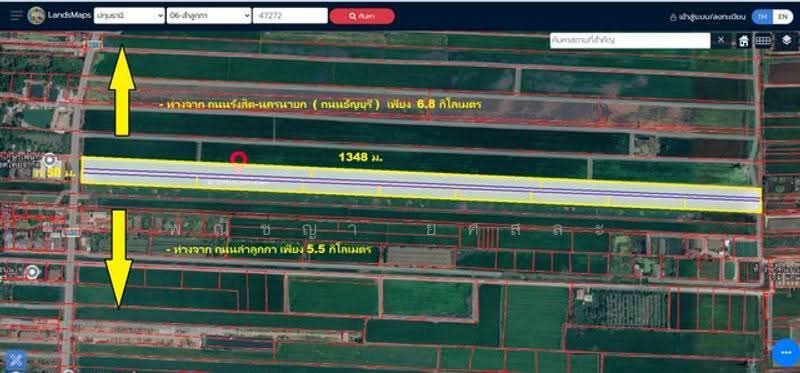The width and height of the screenshot is (800, 373).
Task: Select the lower white circular place marker on left
Action: click(x=32, y=272)
